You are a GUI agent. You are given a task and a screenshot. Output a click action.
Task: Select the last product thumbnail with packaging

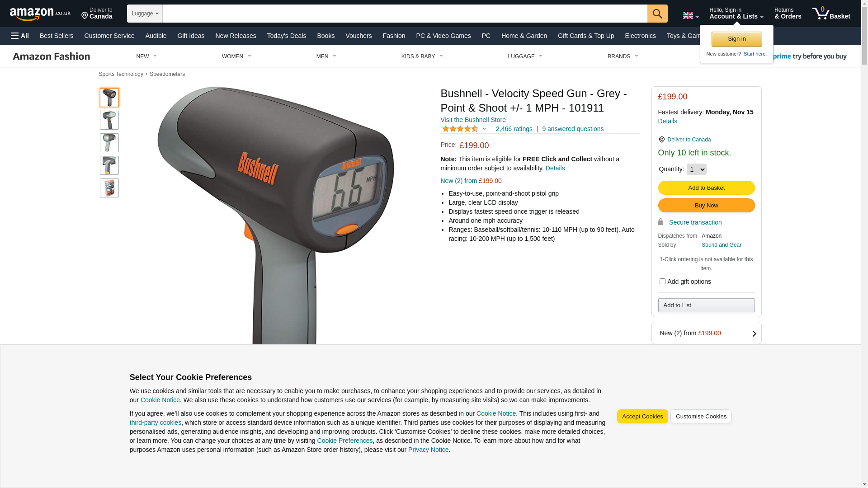pos(109,188)
